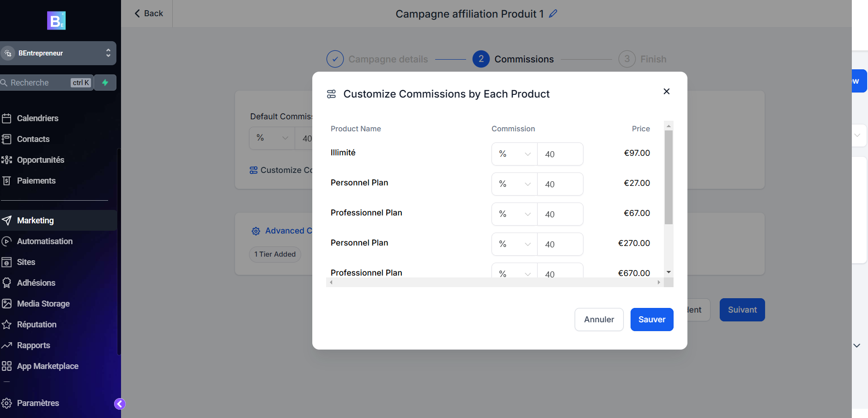Click the App Marketplace grid icon

pos(6,366)
